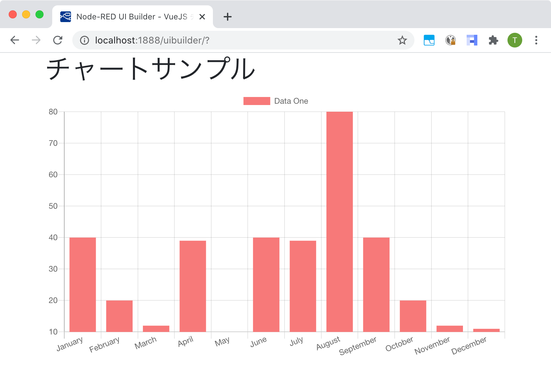The height and width of the screenshot is (392, 551).
Task: Click the 10 y-axis value
Action: (x=53, y=332)
